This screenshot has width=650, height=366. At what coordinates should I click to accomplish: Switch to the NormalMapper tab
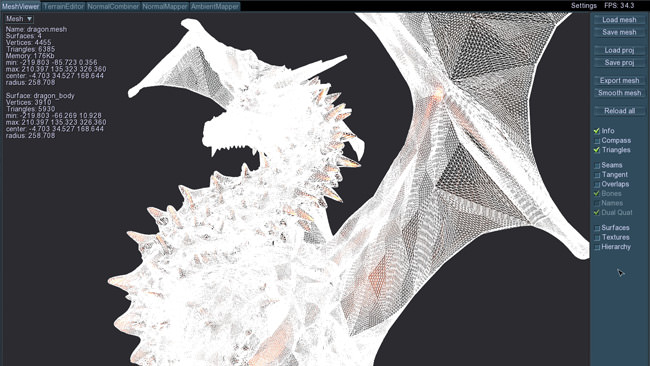pyautogui.click(x=165, y=6)
